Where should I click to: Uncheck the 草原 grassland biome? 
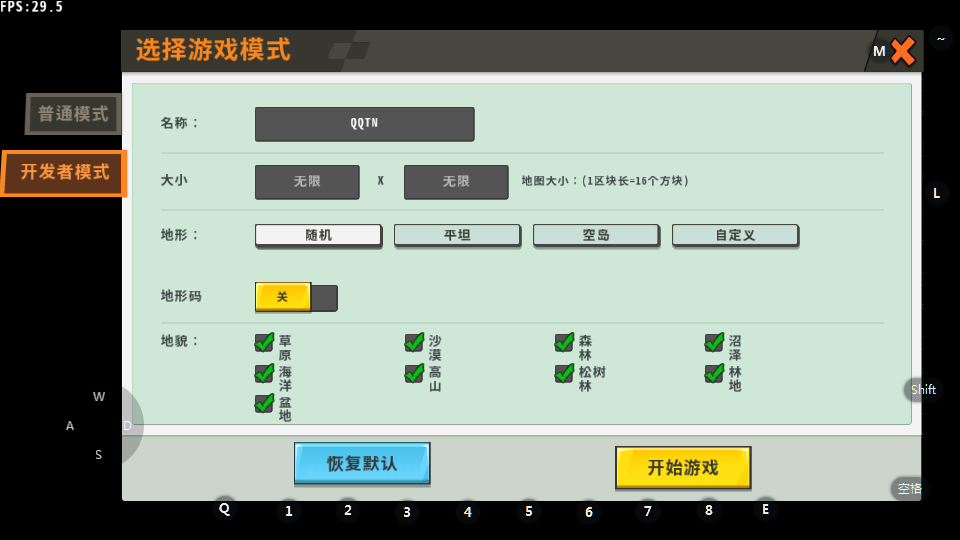click(x=264, y=342)
